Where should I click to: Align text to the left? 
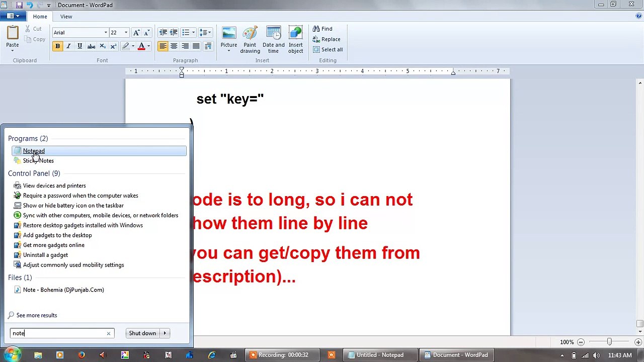click(163, 46)
